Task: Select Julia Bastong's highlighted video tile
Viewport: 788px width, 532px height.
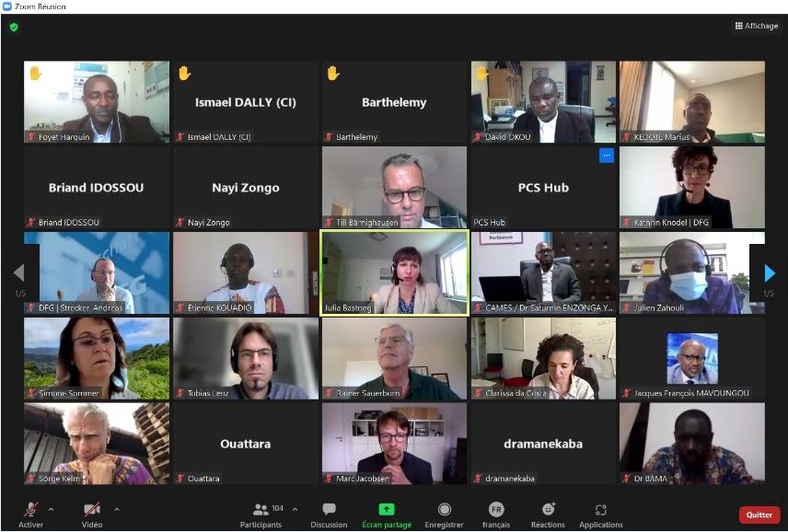Action: click(395, 273)
